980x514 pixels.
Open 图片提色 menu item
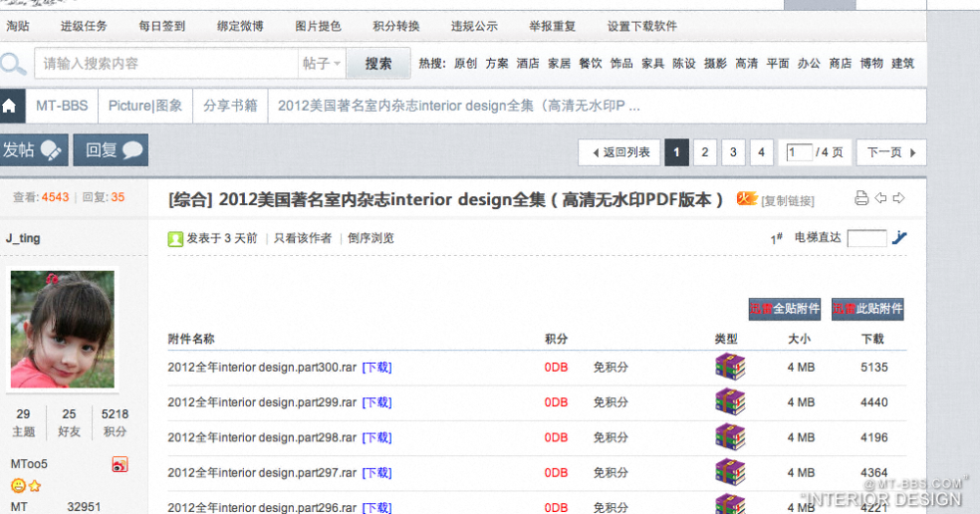tap(318, 26)
